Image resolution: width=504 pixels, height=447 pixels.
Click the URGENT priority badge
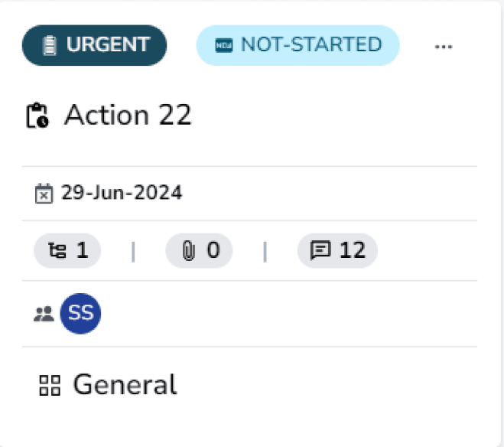click(x=94, y=45)
